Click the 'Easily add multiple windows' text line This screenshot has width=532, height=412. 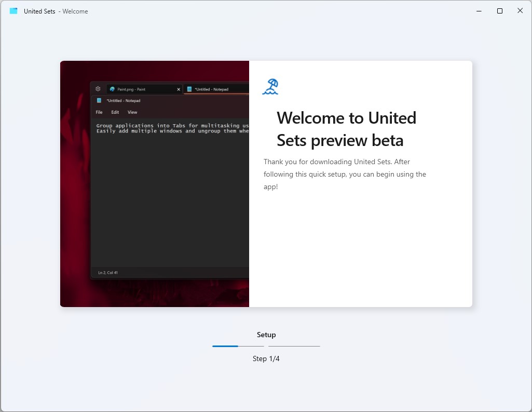coord(172,131)
